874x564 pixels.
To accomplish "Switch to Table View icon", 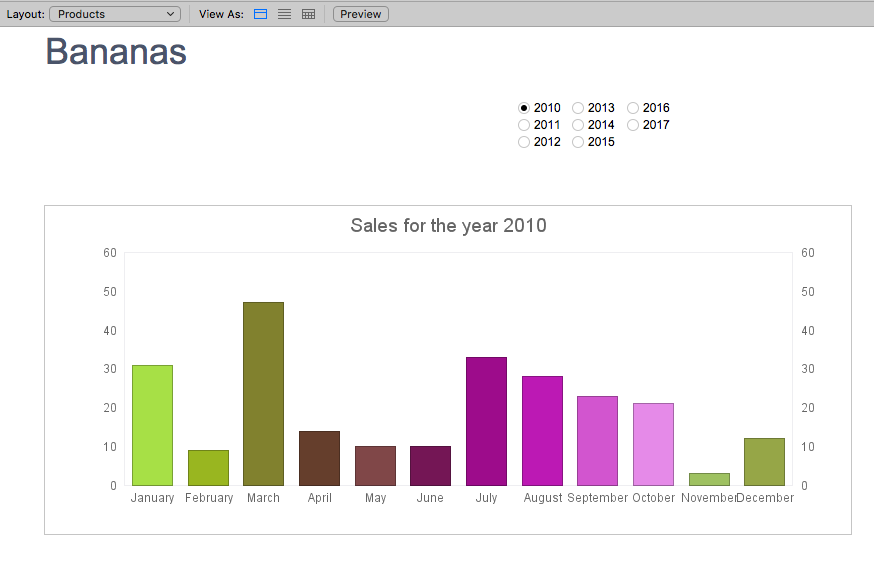I will [308, 14].
